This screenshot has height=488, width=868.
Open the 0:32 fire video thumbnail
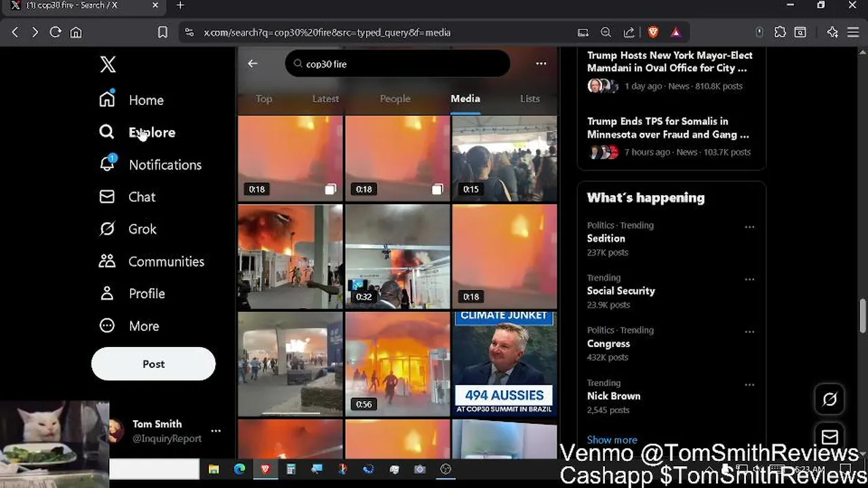[x=397, y=256]
